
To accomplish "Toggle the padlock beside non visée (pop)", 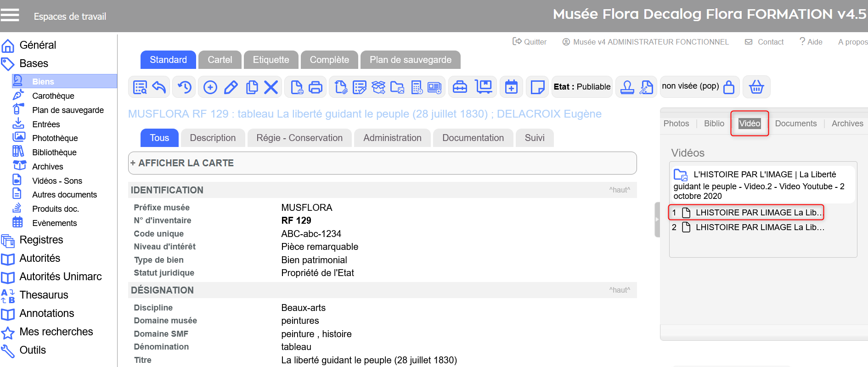I will pos(729,87).
